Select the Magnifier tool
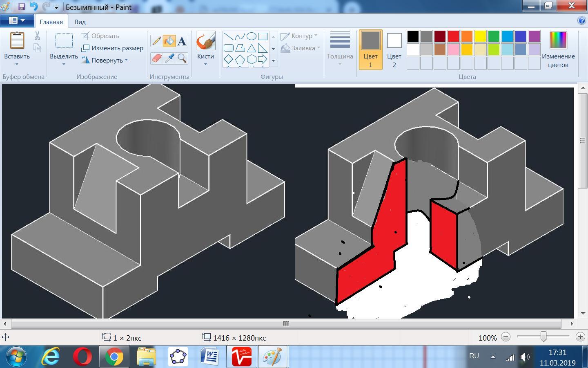This screenshot has width=588, height=368. (x=182, y=58)
